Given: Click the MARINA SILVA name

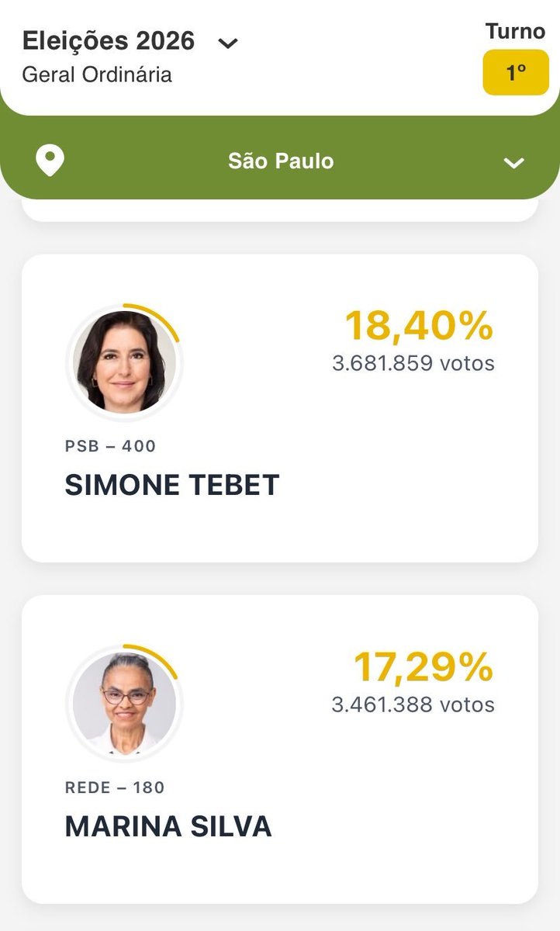Looking at the screenshot, I should pos(168,827).
